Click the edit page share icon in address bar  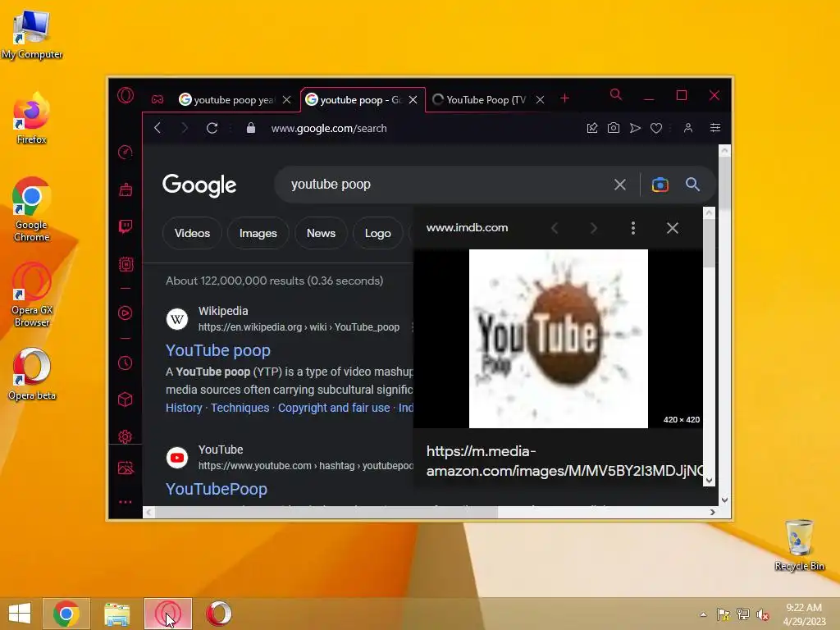(x=592, y=128)
